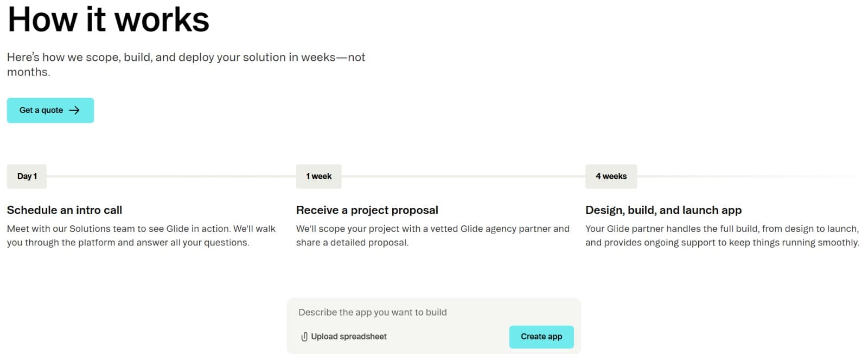
Task: Click the ongoing support description paragraph
Action: [722, 236]
